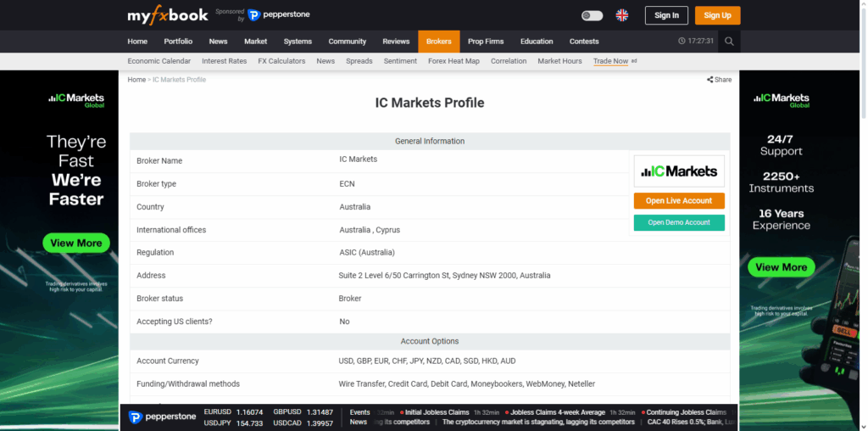
Task: Click the IC Markets Profile heading
Action: pyautogui.click(x=430, y=103)
